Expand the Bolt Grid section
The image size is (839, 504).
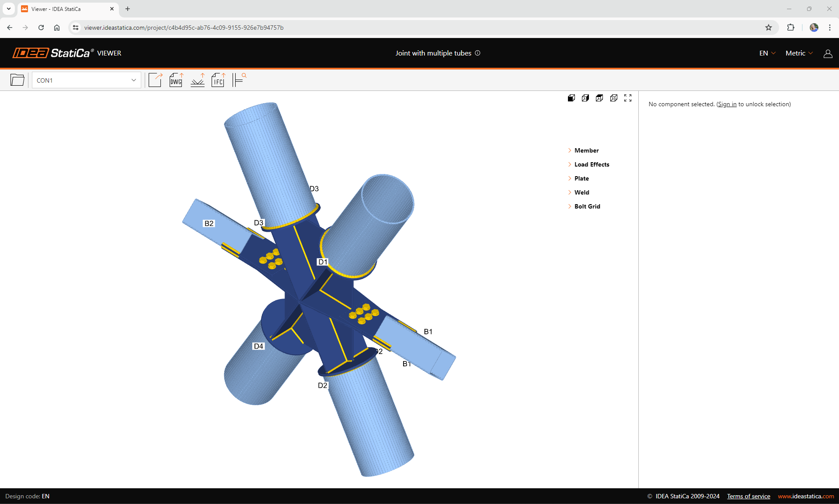587,206
